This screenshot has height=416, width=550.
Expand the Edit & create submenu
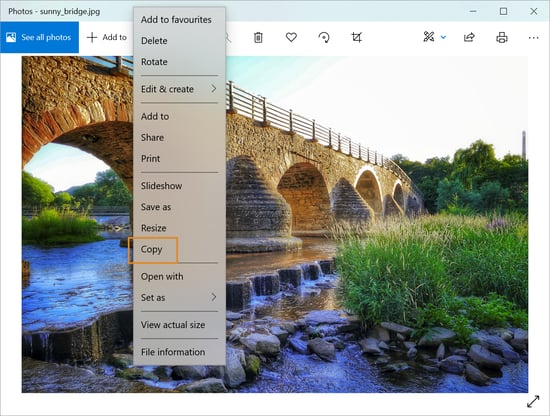tap(179, 89)
